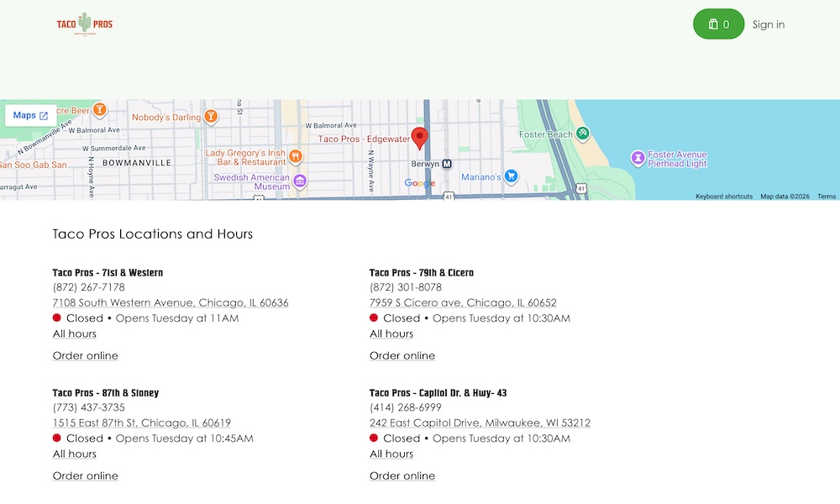Open address 1515 East 87th St
This screenshot has height=504, width=840.
(x=141, y=423)
